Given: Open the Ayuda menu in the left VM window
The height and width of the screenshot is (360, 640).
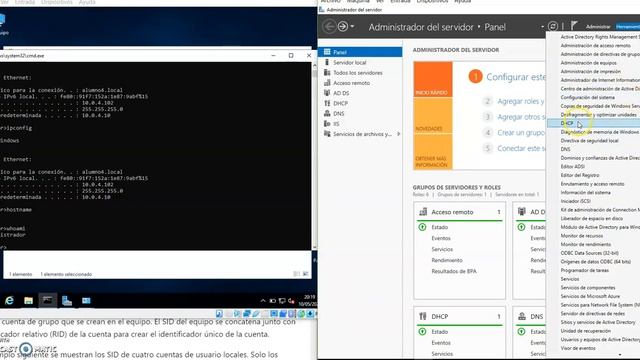Looking at the screenshot, I should 87,2.
